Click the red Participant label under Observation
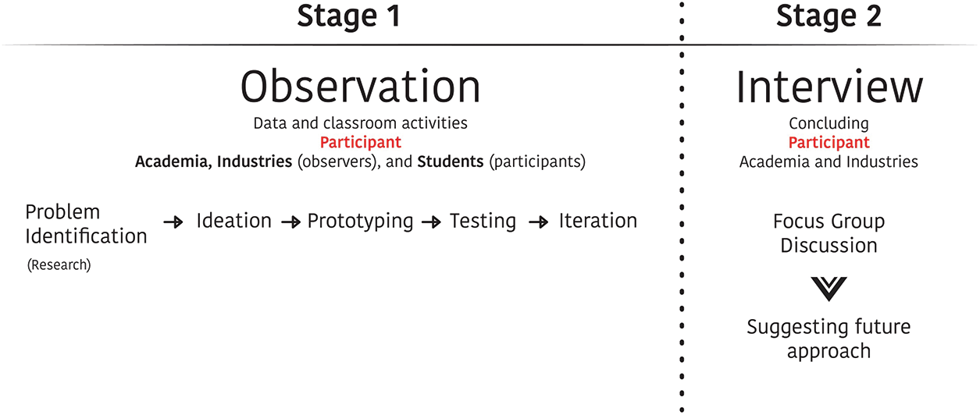 [360, 143]
